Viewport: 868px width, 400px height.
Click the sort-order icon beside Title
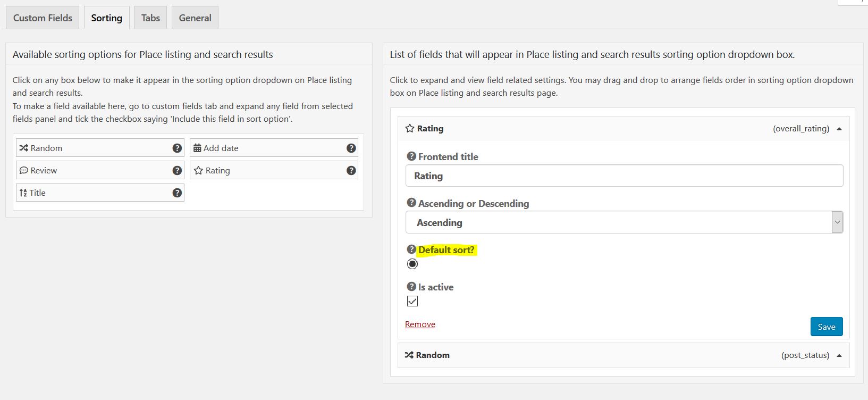point(23,193)
